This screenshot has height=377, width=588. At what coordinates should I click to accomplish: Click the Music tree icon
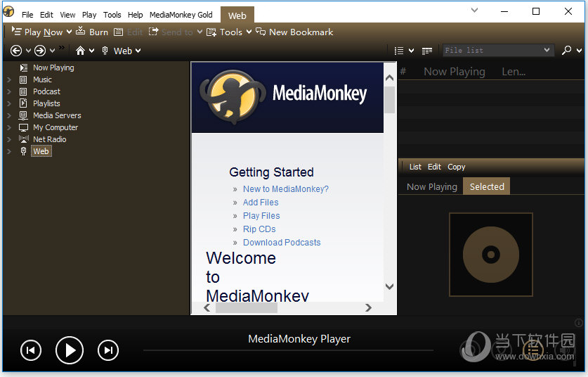pyautogui.click(x=23, y=79)
